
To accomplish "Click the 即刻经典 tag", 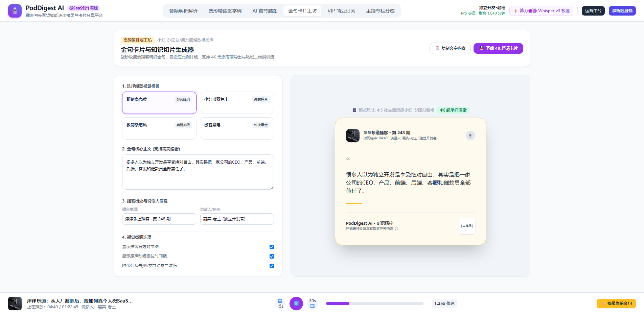I will coord(183,99).
